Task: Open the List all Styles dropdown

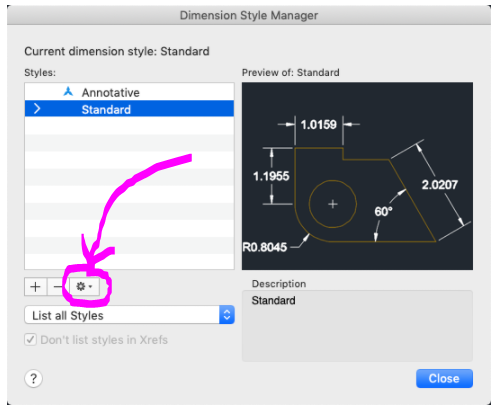Action: pos(129,315)
